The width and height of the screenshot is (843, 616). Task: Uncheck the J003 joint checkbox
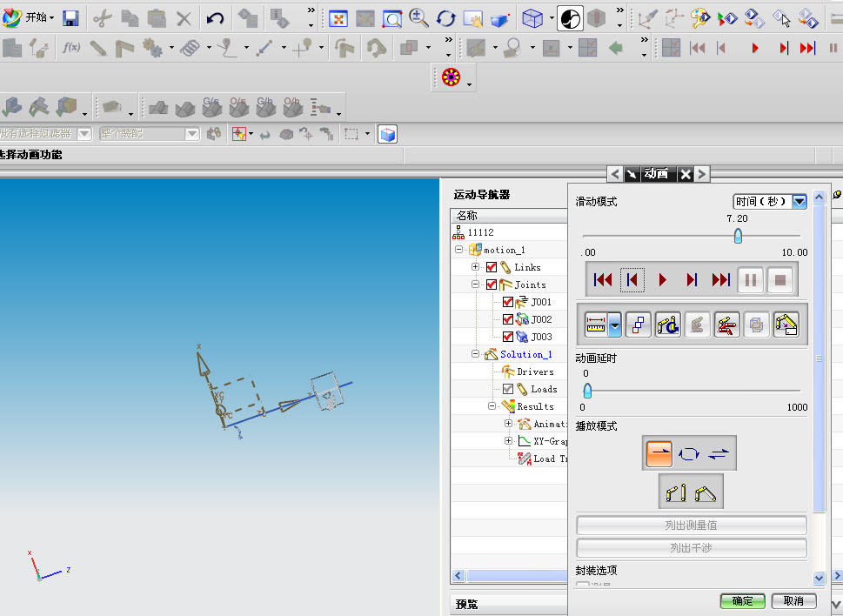click(507, 337)
